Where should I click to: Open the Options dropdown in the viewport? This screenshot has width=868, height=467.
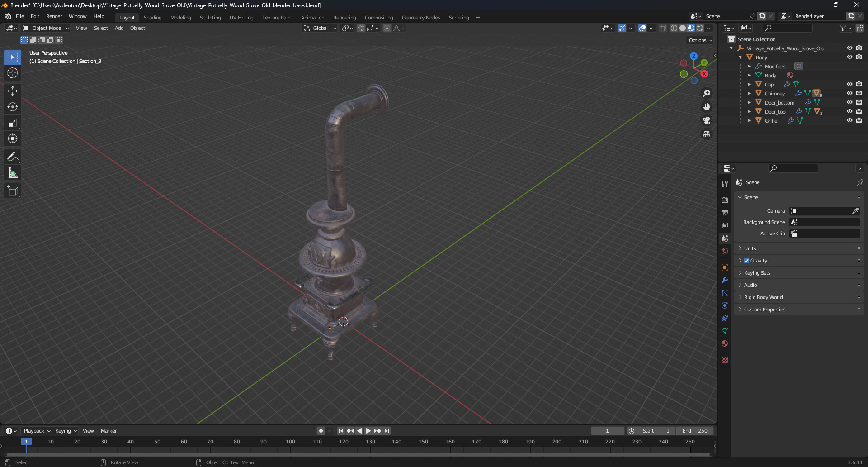[700, 40]
